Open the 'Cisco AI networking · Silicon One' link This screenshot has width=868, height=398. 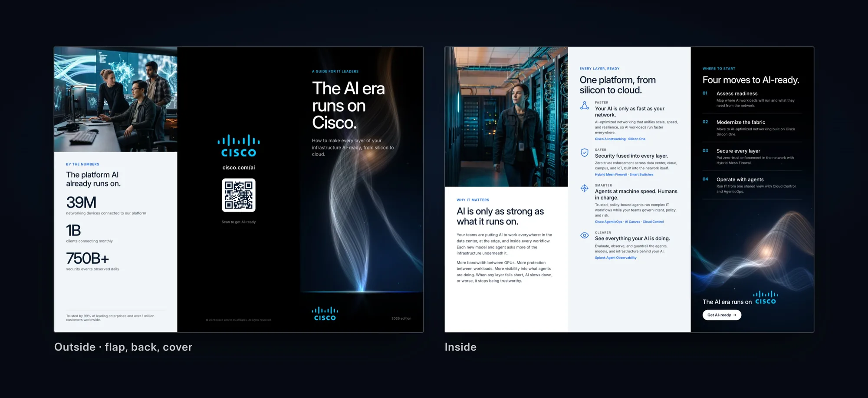(x=620, y=139)
